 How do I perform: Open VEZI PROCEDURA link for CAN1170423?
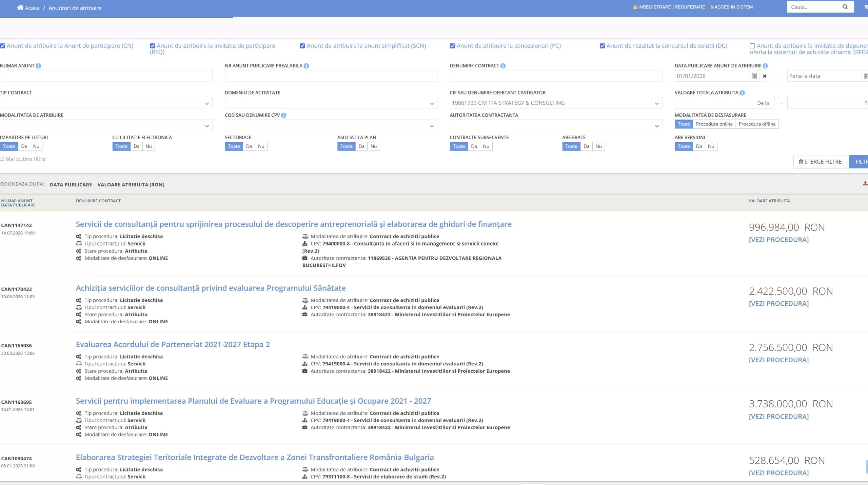(778, 304)
